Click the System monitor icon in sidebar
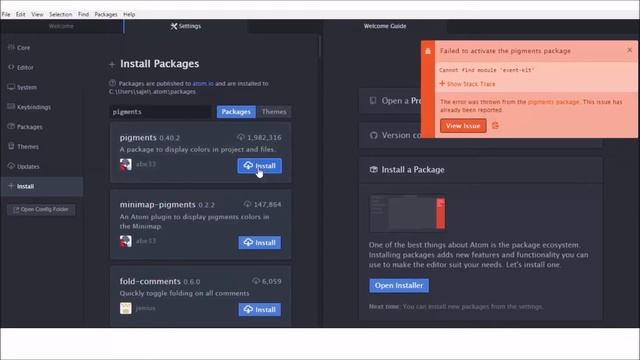The height and width of the screenshot is (360, 640). (11, 87)
